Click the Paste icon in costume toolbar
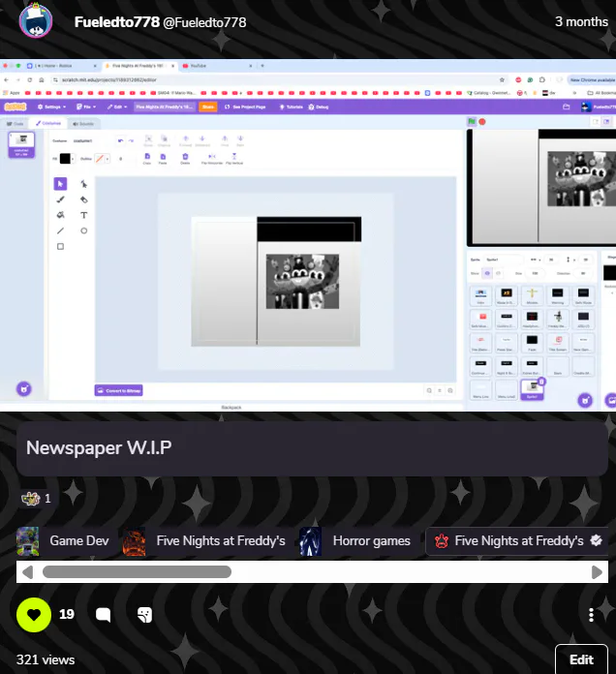Image resolution: width=616 pixels, height=674 pixels. click(163, 158)
